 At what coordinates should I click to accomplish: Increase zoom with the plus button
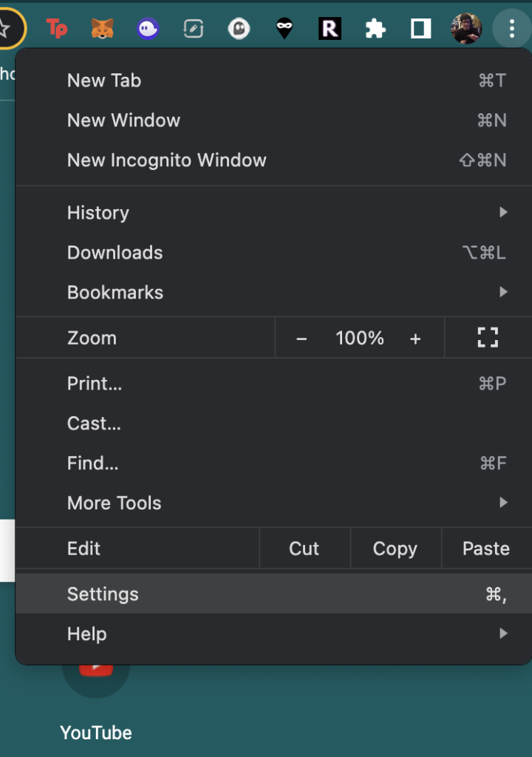[415, 339]
